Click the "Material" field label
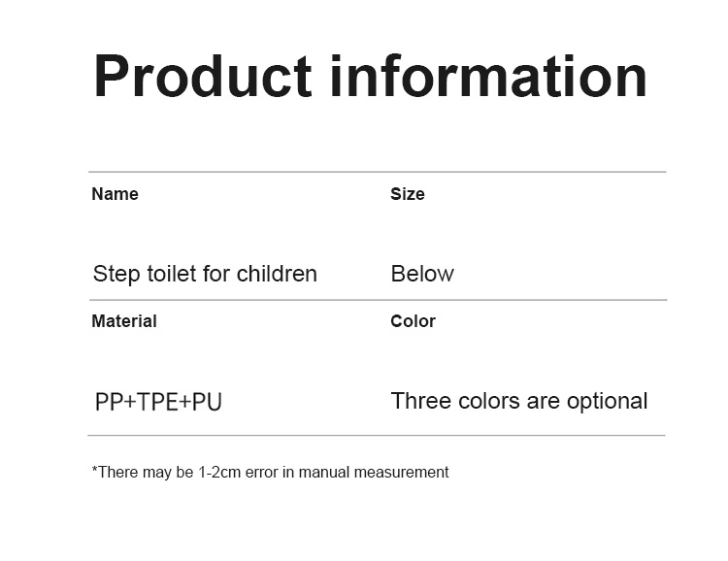 click(x=124, y=321)
